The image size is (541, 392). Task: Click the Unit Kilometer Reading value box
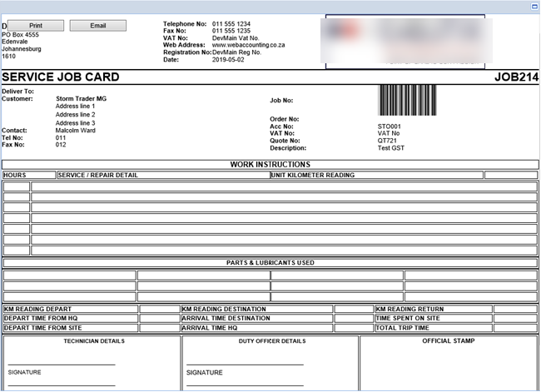[x=510, y=176]
